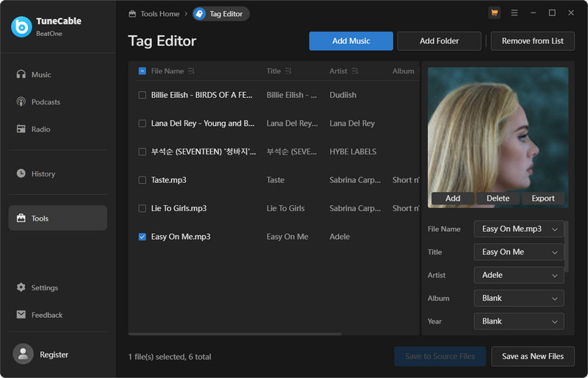Toggle the select-all checkbox in header
The width and height of the screenshot is (588, 378).
point(142,71)
